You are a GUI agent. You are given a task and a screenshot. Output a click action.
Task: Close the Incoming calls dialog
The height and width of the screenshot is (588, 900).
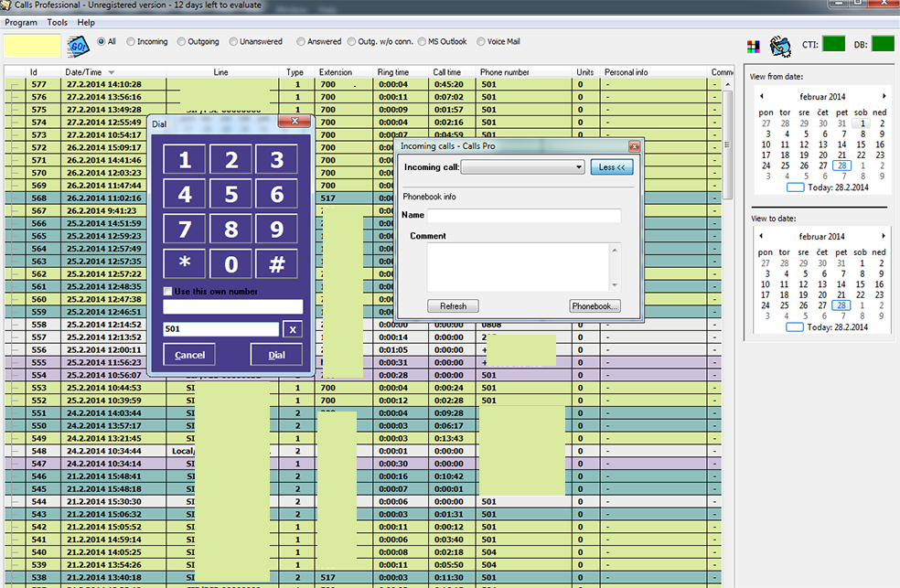(x=634, y=146)
